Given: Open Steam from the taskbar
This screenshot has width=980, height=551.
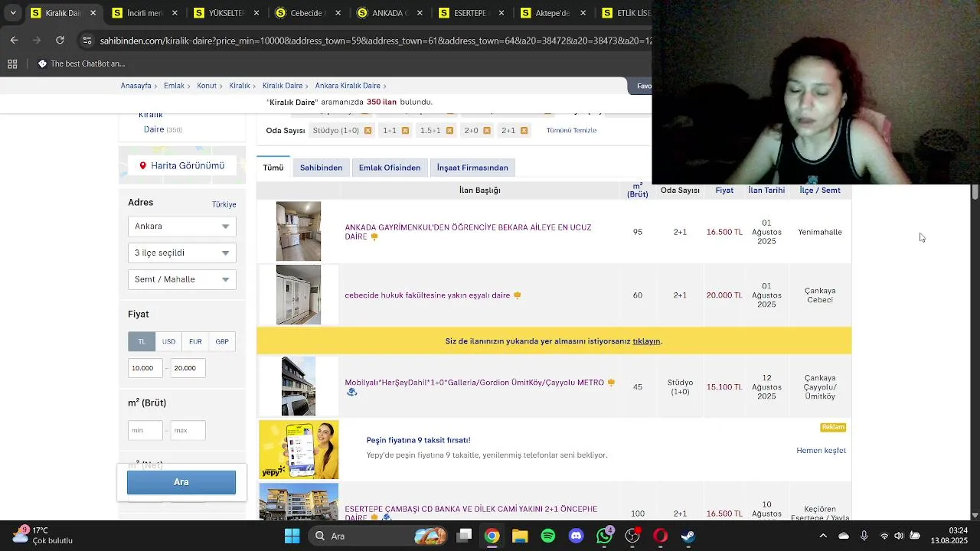Looking at the screenshot, I should [688, 536].
